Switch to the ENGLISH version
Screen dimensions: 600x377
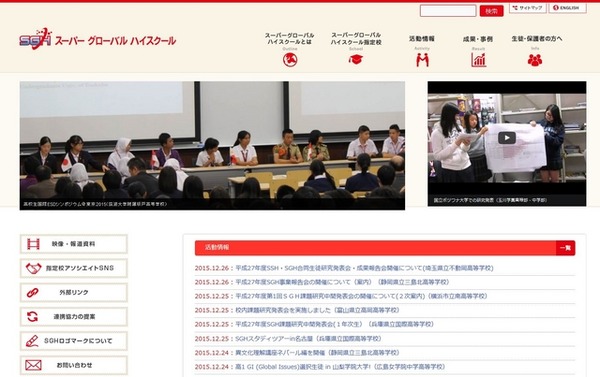(x=567, y=8)
